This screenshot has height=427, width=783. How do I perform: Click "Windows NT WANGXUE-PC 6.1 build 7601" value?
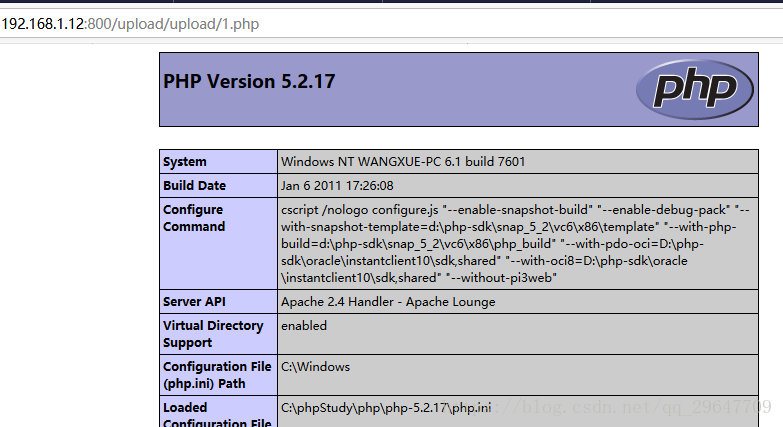point(403,162)
